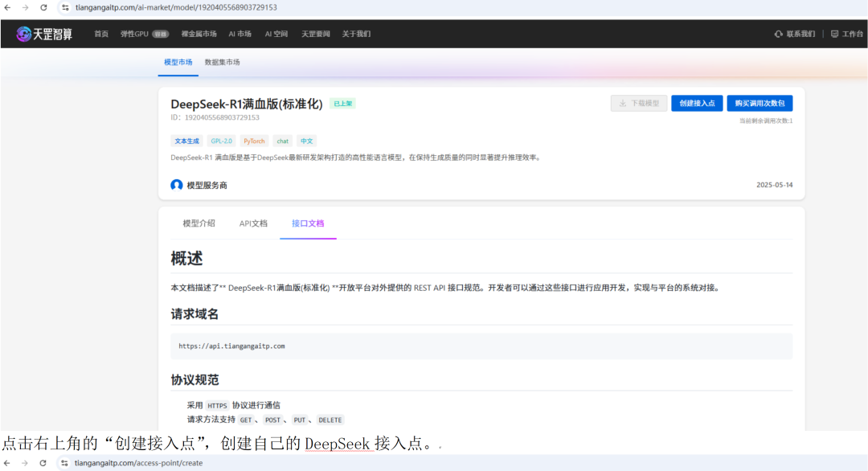Open 天罡要闻 navigation item

pos(316,35)
